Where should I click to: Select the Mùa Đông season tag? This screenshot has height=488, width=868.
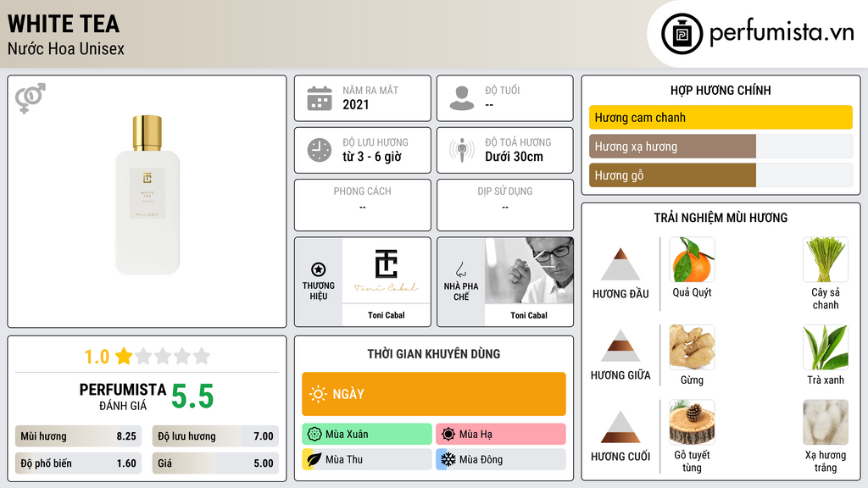[500, 459]
